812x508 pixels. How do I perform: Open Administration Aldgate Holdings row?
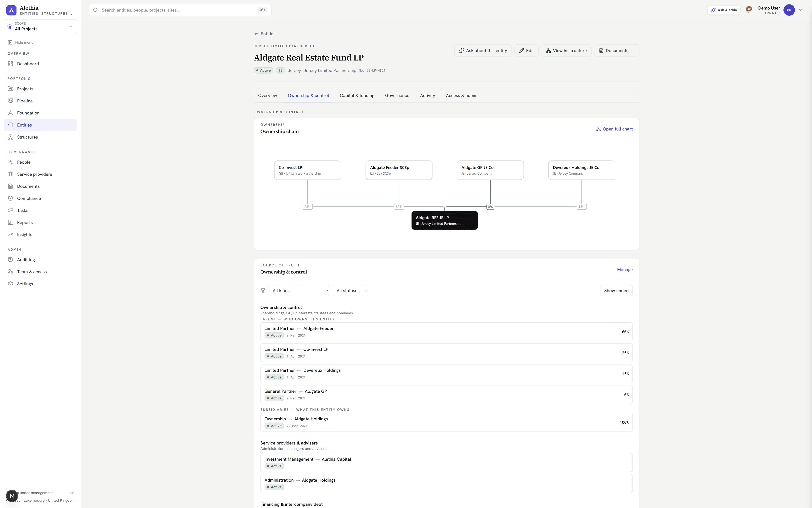(x=446, y=483)
